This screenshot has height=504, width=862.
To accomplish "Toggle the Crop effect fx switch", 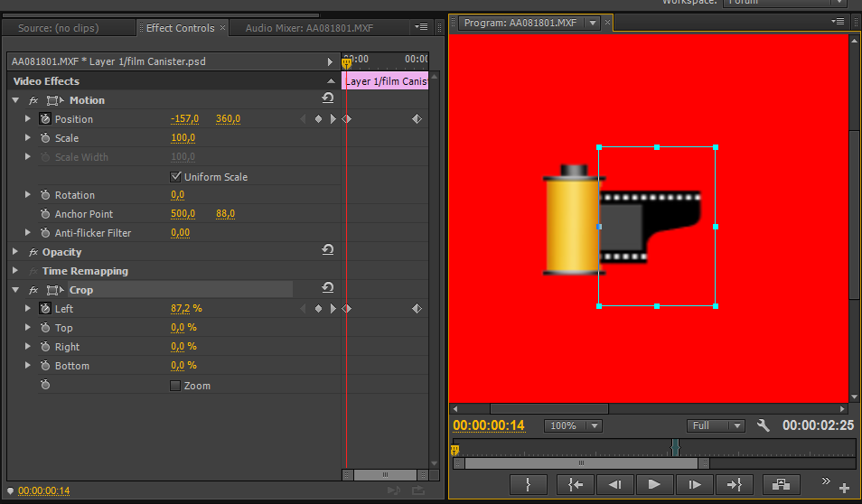I will [x=33, y=290].
